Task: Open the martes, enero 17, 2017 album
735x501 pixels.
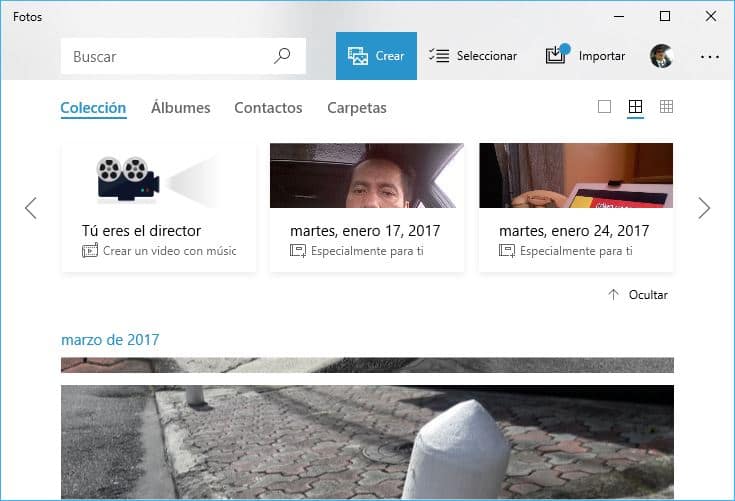Action: point(366,207)
